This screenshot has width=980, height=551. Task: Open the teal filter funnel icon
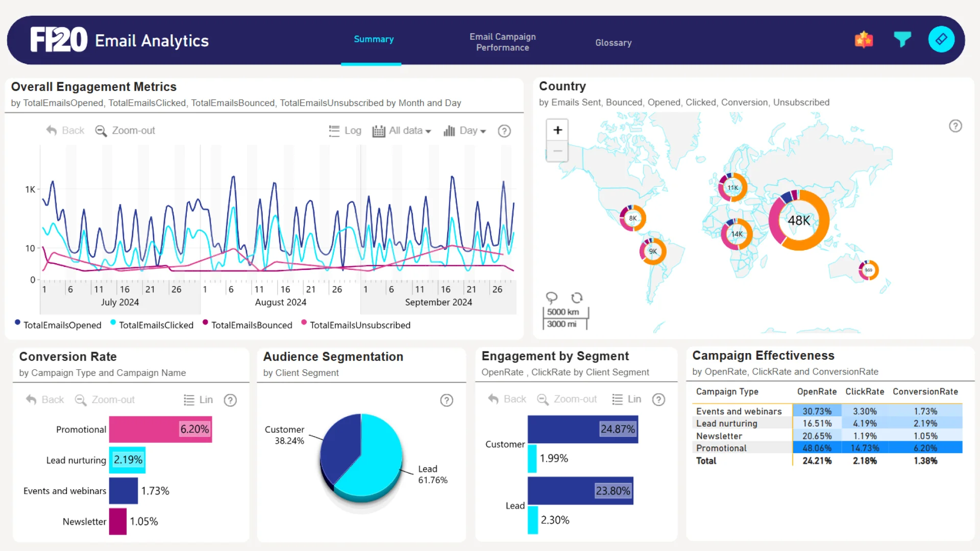click(x=902, y=39)
